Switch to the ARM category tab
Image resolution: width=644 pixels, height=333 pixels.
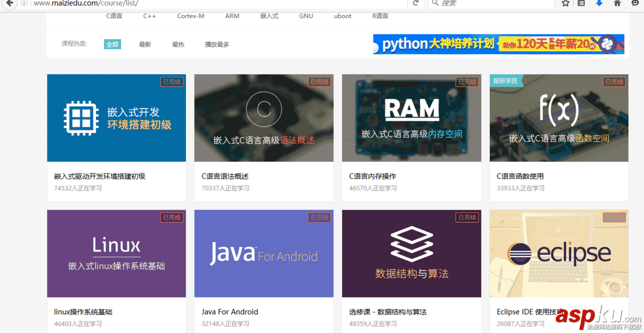232,16
